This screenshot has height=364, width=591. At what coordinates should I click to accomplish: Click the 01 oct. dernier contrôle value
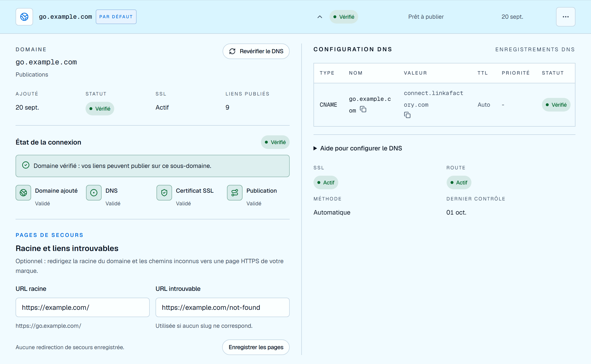tap(456, 212)
